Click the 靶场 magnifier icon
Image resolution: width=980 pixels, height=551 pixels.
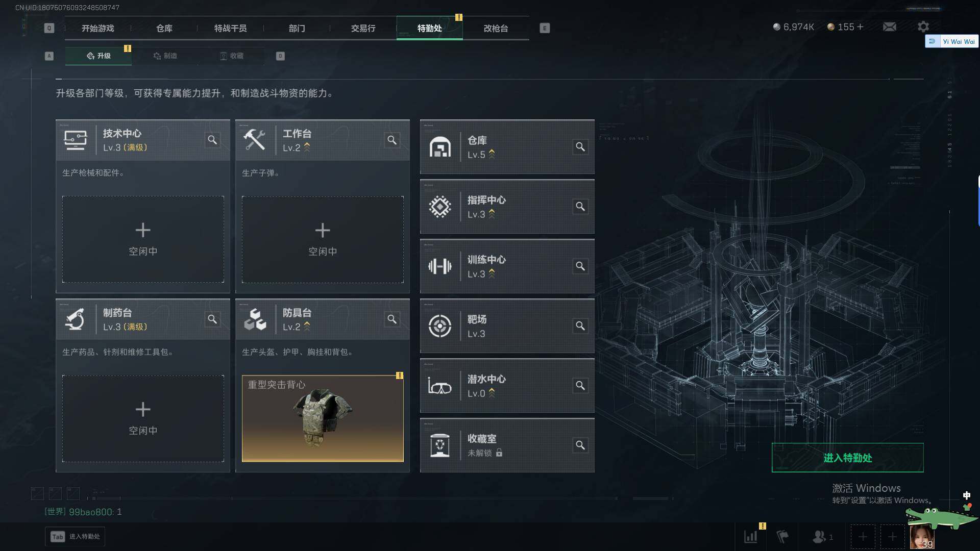(x=580, y=326)
